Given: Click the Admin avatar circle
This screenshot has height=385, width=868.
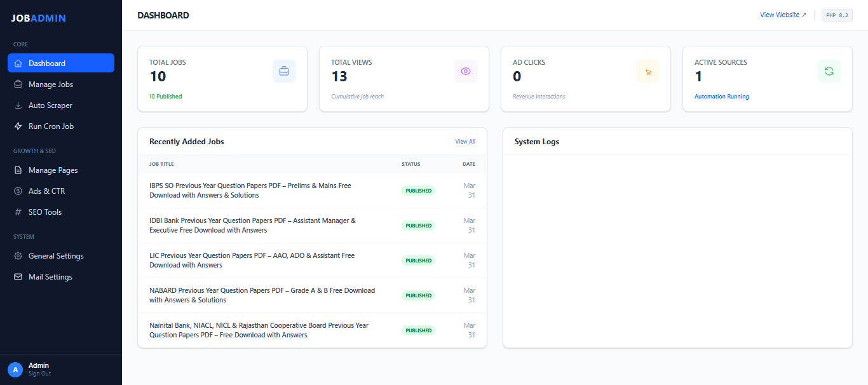Looking at the screenshot, I should pyautogui.click(x=16, y=369).
